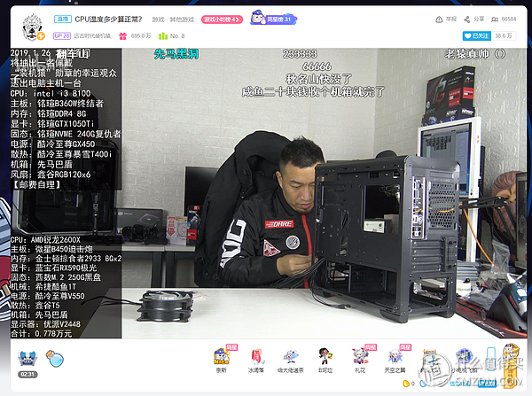Select the 天空之翼 gift
This screenshot has width=532, height=396.
[x=395, y=360]
